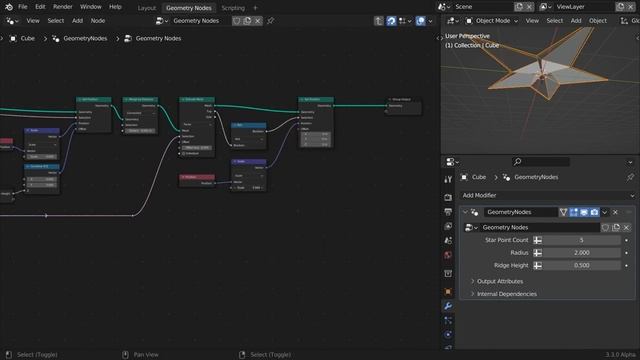
Task: Open the Output properties tab
Action: pyautogui.click(x=448, y=212)
